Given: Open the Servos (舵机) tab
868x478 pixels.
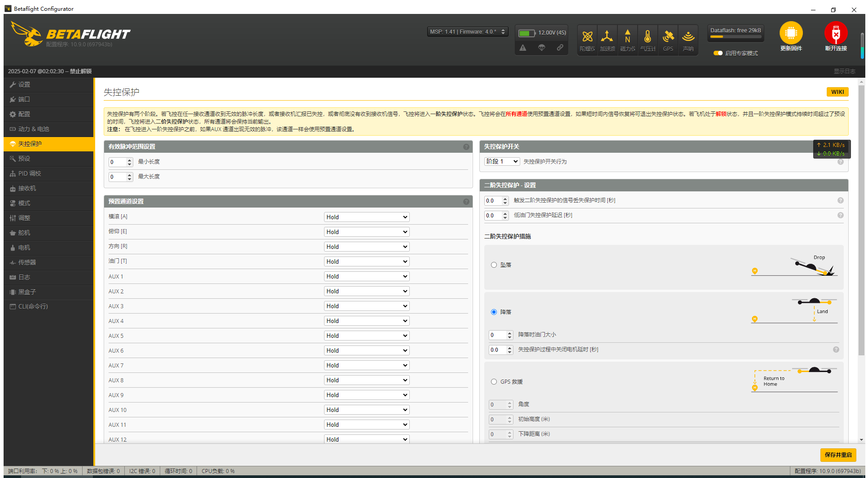Looking at the screenshot, I should (48, 233).
